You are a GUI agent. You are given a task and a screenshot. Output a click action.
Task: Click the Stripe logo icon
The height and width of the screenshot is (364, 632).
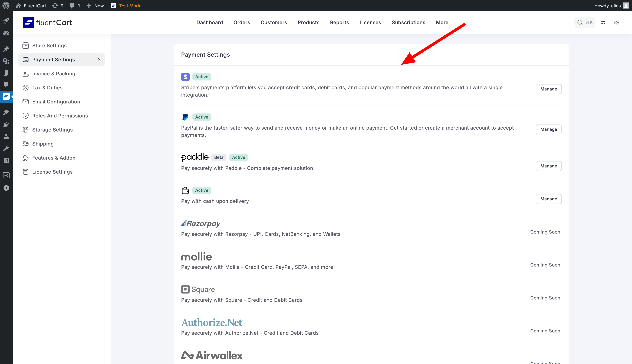point(185,77)
